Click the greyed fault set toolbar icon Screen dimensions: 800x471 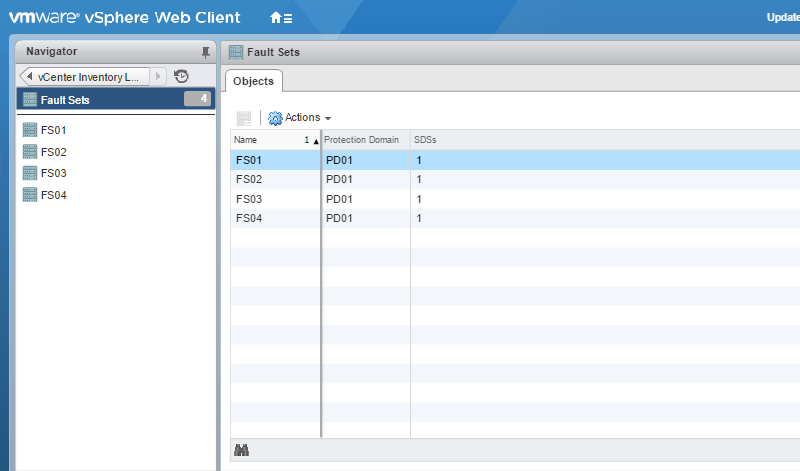coord(244,118)
